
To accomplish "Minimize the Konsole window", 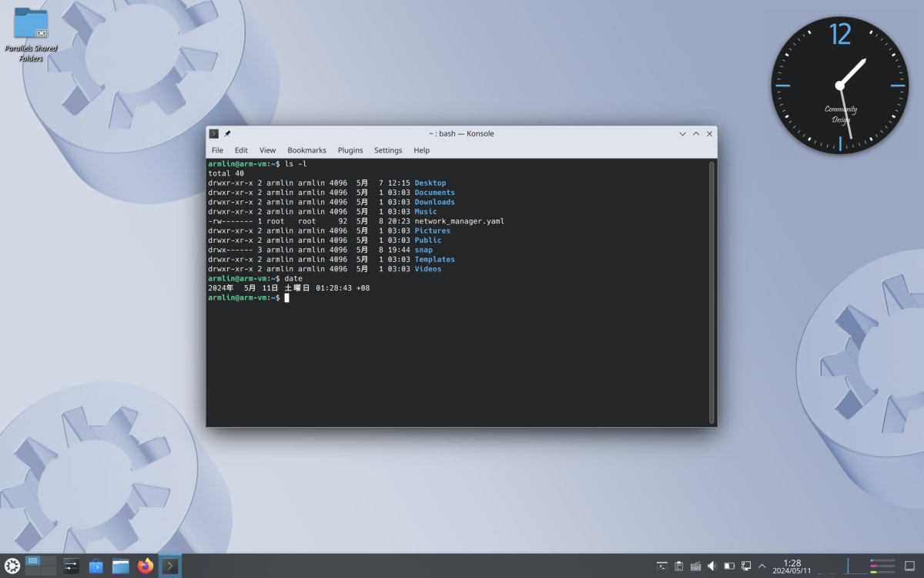I will coord(682,133).
